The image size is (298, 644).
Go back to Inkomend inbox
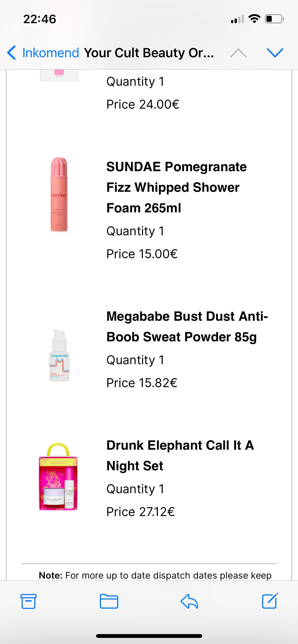coord(50,53)
